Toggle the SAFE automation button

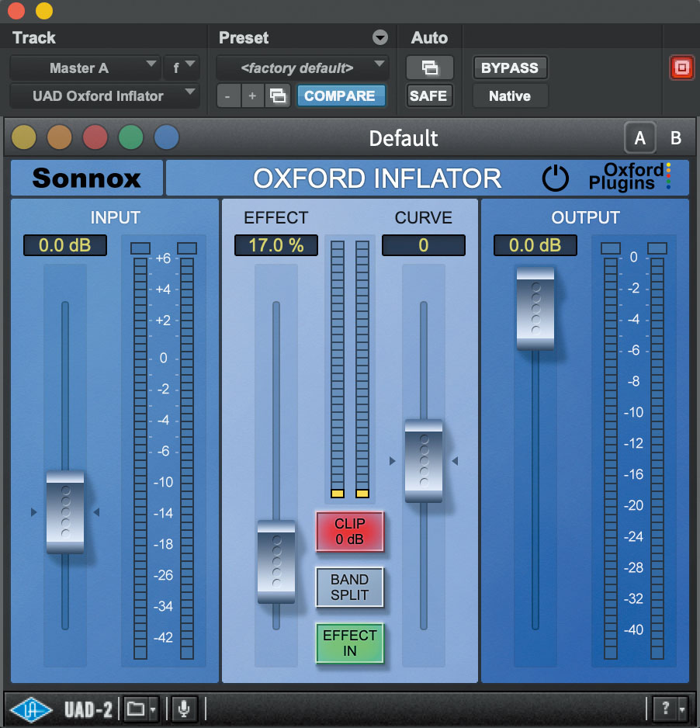pyautogui.click(x=428, y=96)
